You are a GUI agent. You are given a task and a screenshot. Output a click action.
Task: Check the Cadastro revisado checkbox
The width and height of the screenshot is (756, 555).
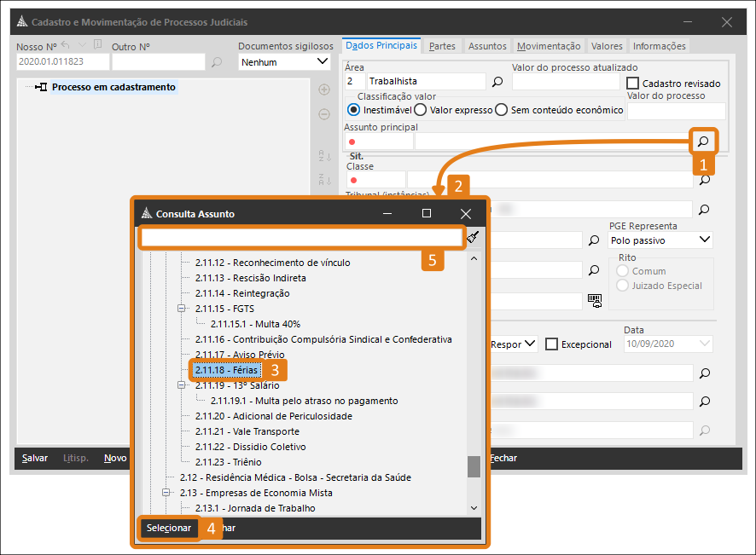click(x=632, y=83)
